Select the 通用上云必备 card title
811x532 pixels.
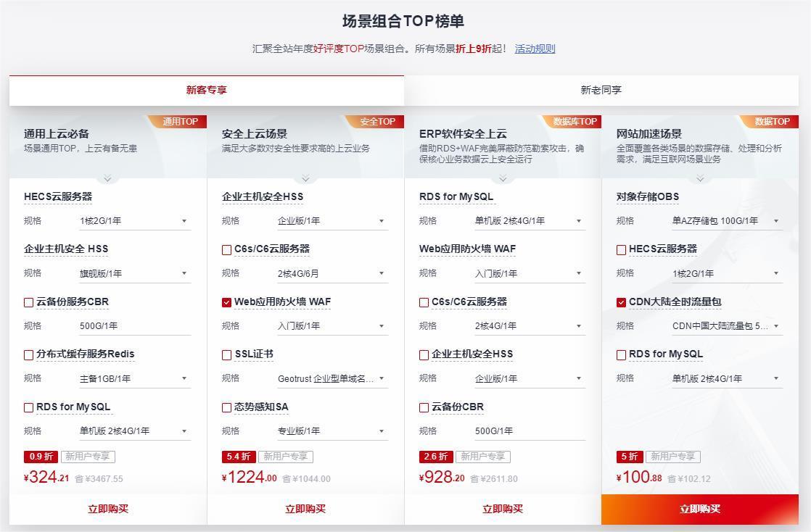point(57,134)
